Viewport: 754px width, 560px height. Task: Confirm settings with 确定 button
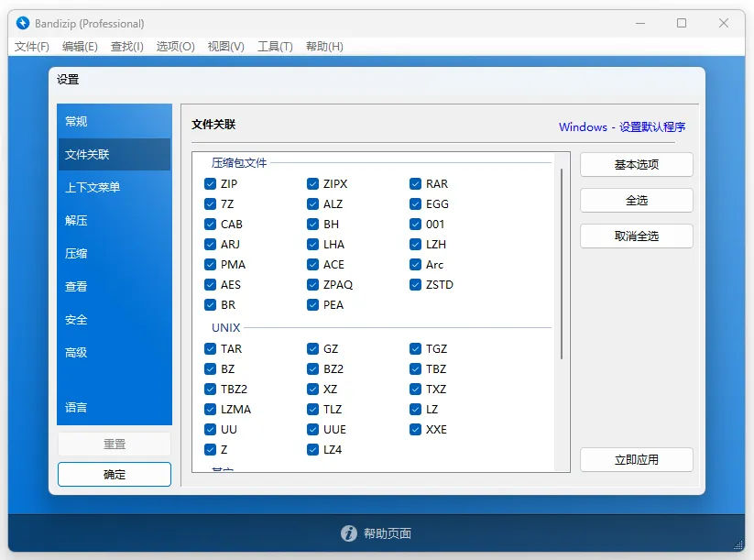point(115,475)
